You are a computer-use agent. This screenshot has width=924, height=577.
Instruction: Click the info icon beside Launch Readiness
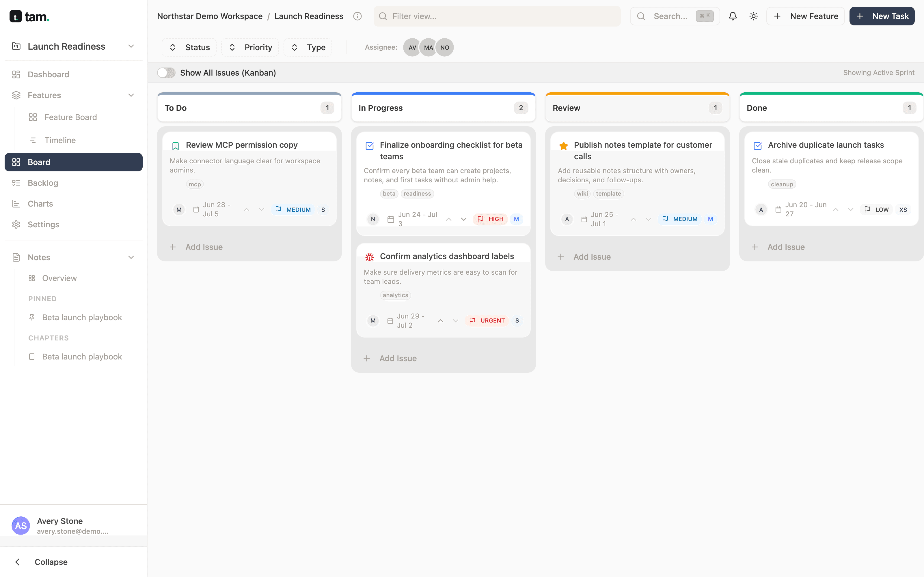pyautogui.click(x=357, y=16)
